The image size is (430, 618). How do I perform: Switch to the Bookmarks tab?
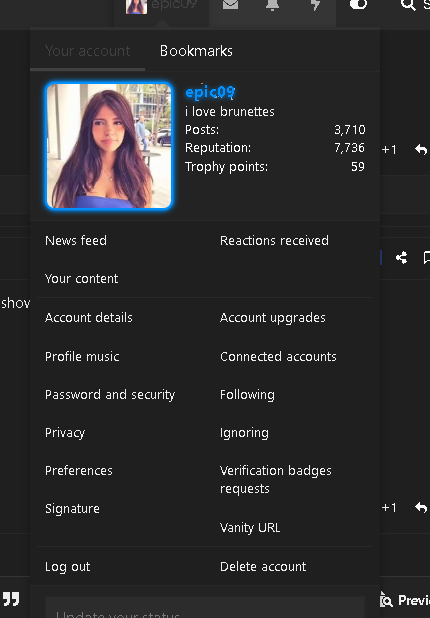pos(196,51)
